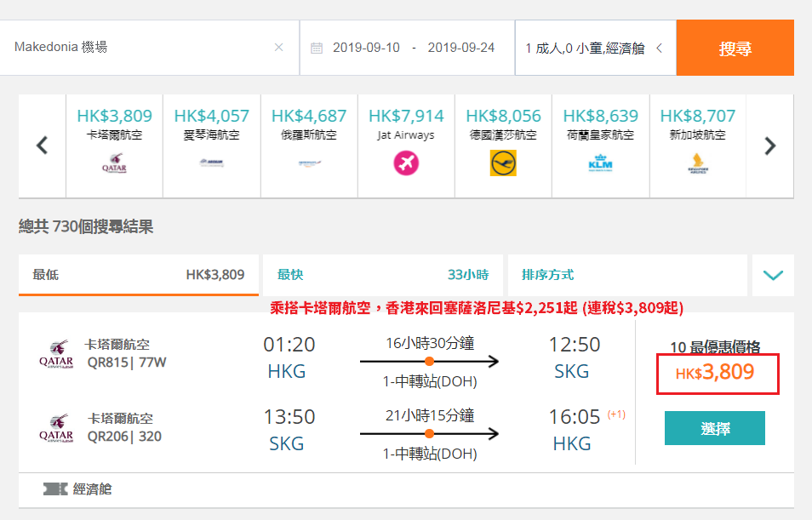
Task: Click 16小時30分鐘 duration text
Action: [430, 343]
